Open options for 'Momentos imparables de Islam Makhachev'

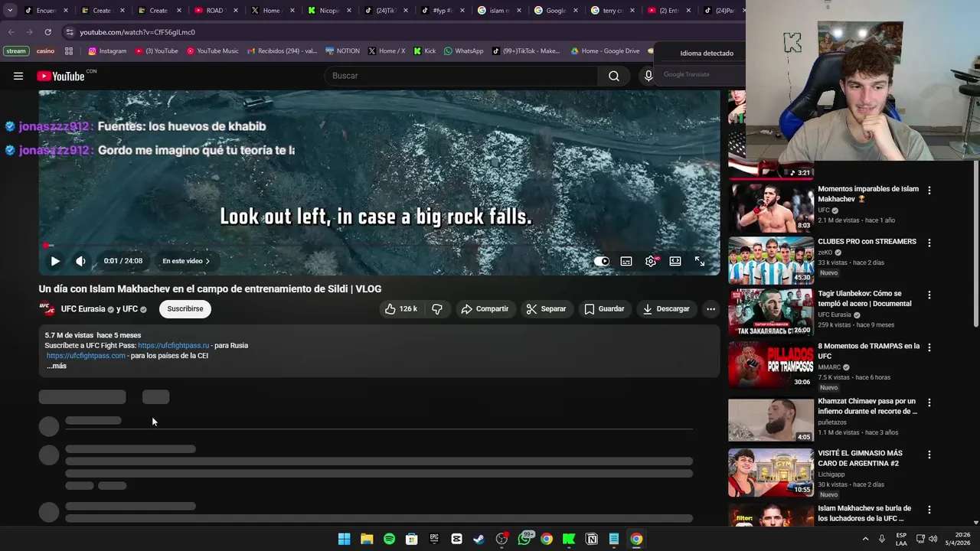(929, 190)
